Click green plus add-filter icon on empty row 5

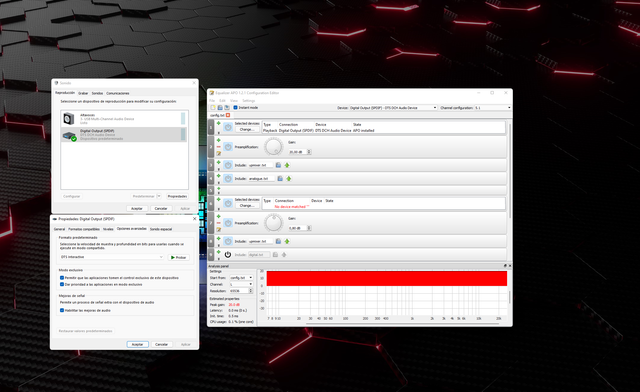point(218,188)
